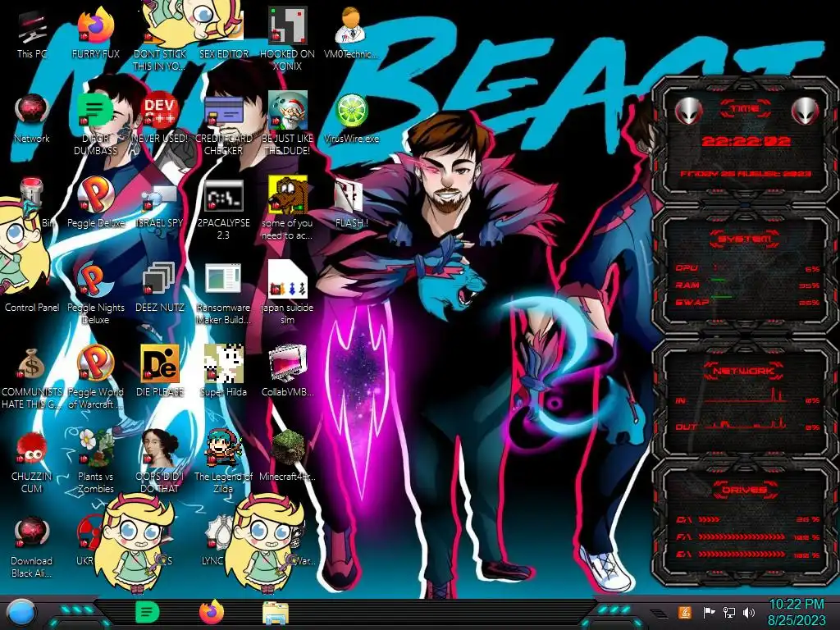Open the Minecraft4Fr grass block icon

287,449
